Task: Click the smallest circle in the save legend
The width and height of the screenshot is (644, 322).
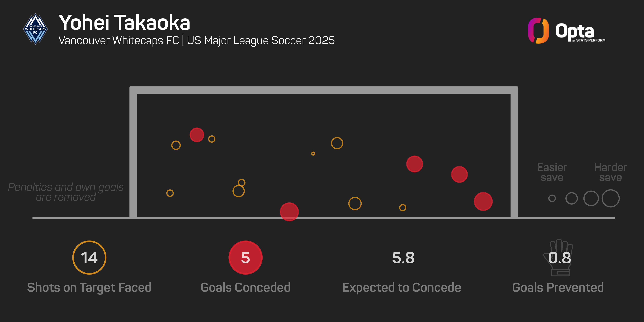Action: (x=552, y=199)
